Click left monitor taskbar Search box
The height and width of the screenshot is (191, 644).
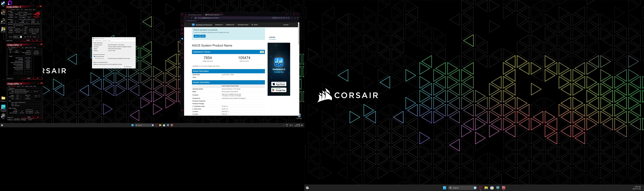[x=144, y=125]
